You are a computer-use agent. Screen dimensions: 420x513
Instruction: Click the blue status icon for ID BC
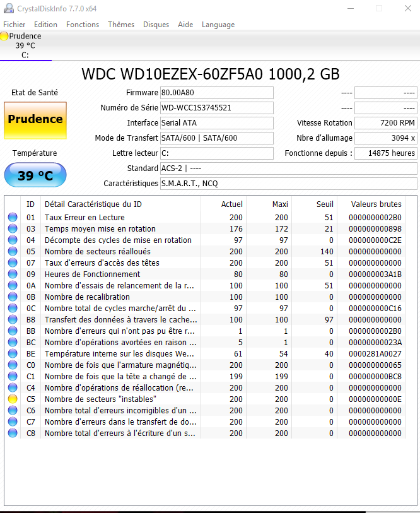pyautogui.click(x=13, y=342)
